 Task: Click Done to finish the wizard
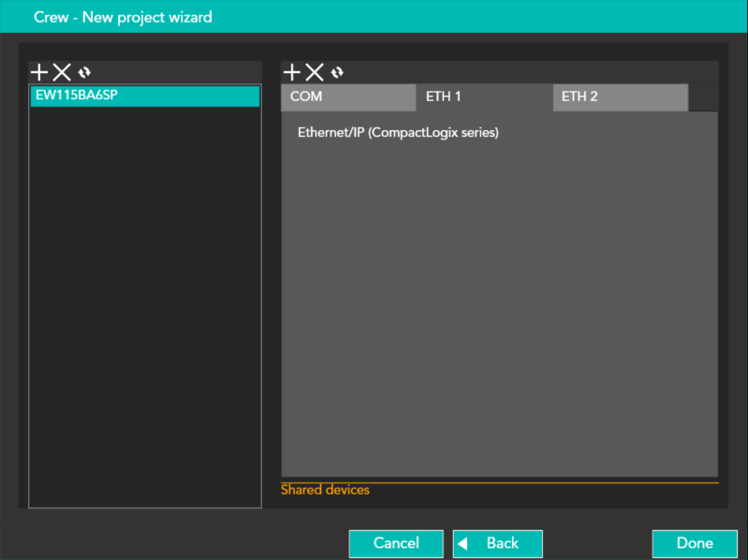point(695,543)
